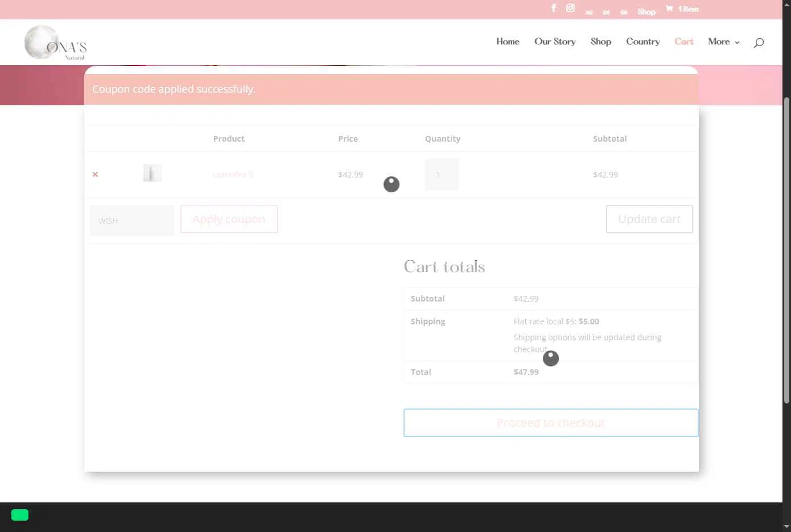791x532 pixels.
Task: Open the Our Story page
Action: (x=555, y=42)
